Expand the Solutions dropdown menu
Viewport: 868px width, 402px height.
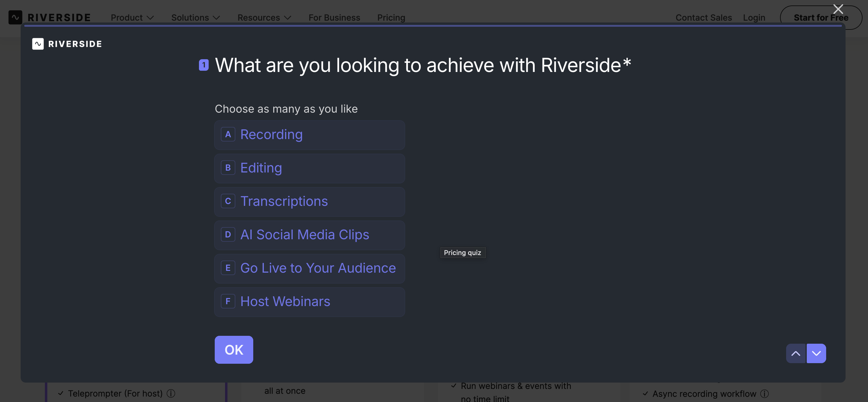click(x=195, y=18)
